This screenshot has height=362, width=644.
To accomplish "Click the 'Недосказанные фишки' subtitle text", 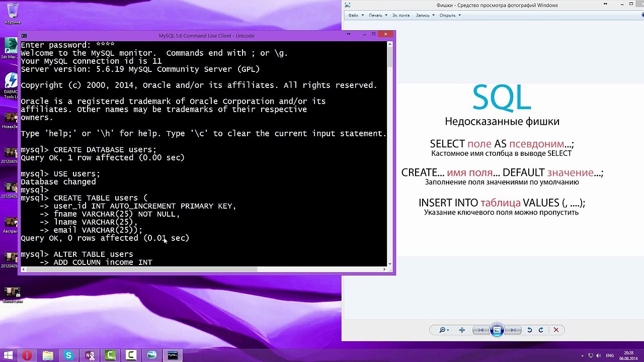I will click(x=502, y=122).
